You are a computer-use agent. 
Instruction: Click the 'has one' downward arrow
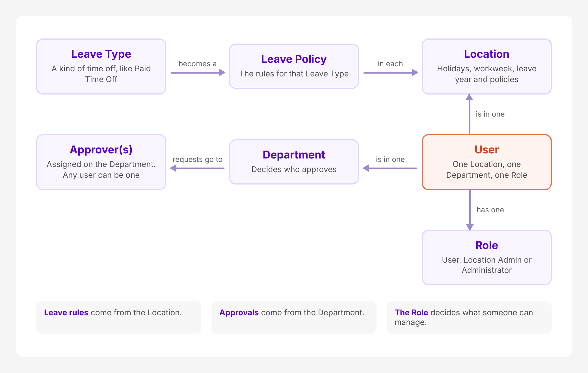[470, 210]
